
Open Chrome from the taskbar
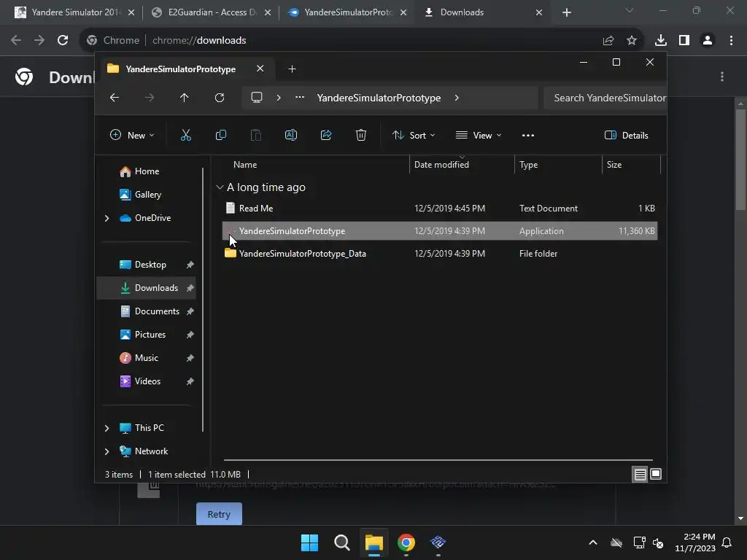[406, 542]
